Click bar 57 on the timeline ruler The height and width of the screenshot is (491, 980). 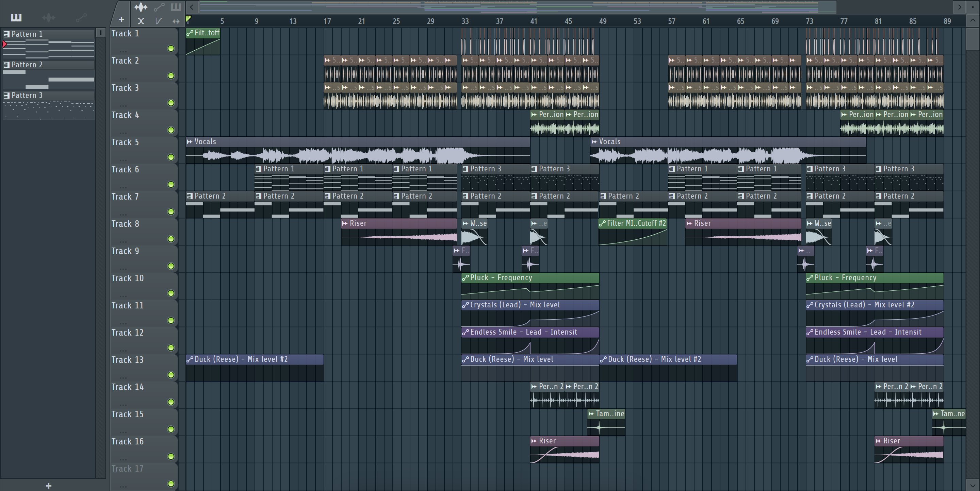tap(671, 21)
